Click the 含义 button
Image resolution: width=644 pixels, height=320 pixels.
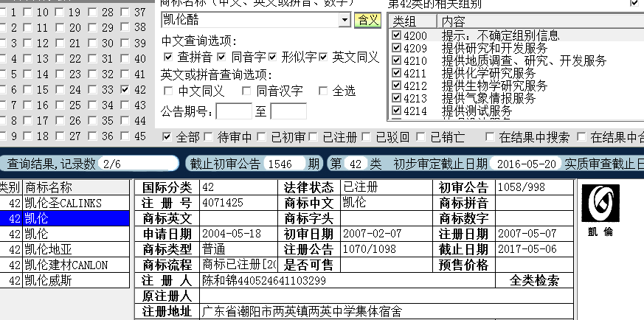(x=367, y=20)
